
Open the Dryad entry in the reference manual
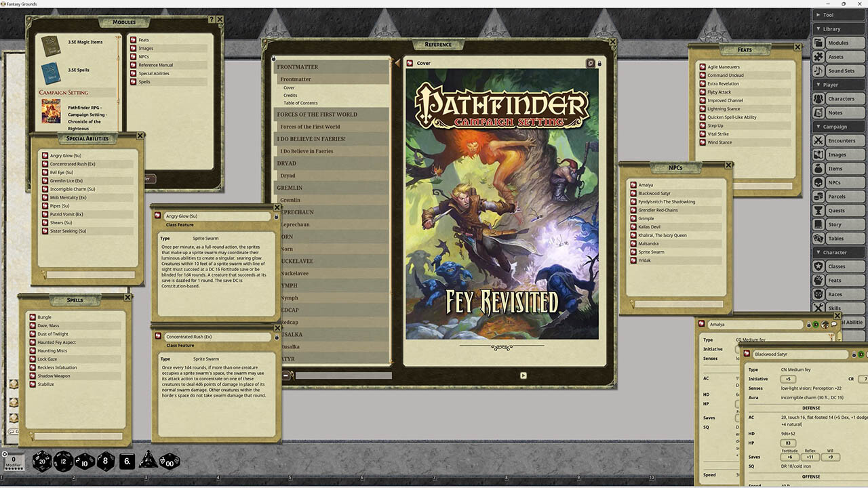point(289,175)
